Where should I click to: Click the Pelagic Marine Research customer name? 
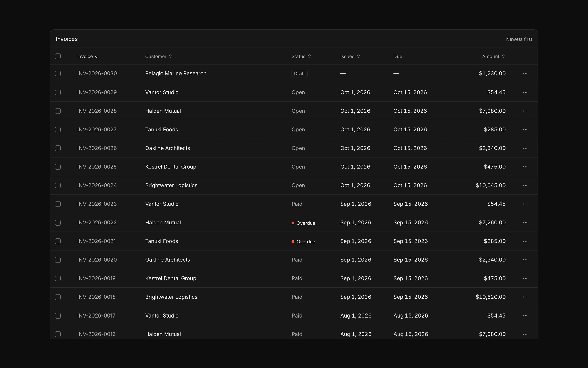pos(176,74)
